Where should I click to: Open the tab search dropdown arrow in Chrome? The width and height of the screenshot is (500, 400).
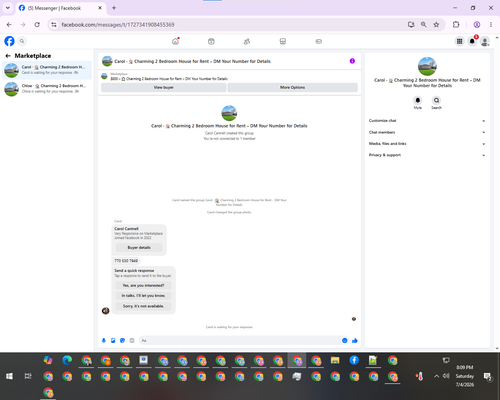[x=8, y=8]
